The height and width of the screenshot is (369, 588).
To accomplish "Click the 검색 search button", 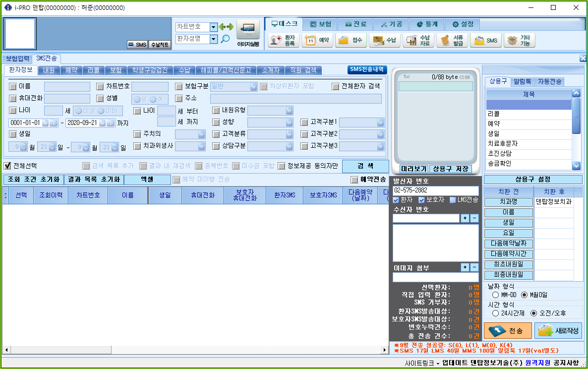I will [x=365, y=166].
